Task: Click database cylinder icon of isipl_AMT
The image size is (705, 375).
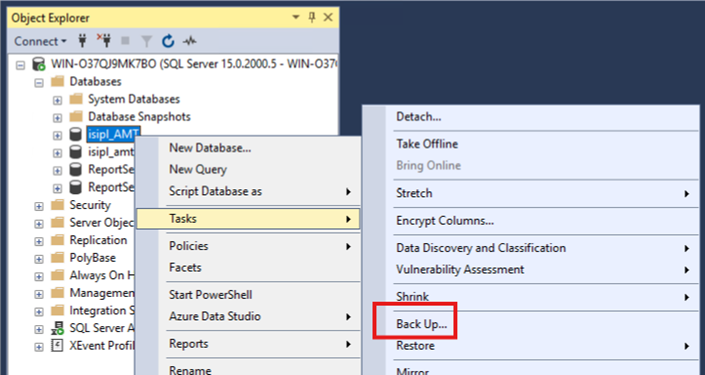Action: click(76, 134)
